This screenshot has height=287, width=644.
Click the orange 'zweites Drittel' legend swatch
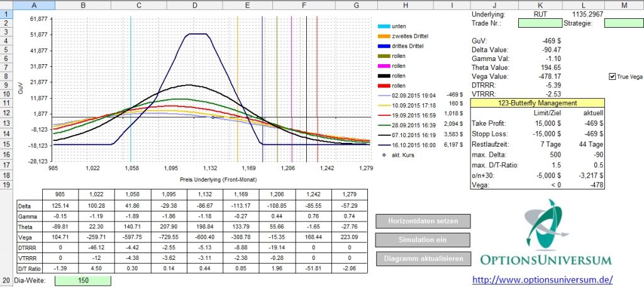tap(384, 37)
